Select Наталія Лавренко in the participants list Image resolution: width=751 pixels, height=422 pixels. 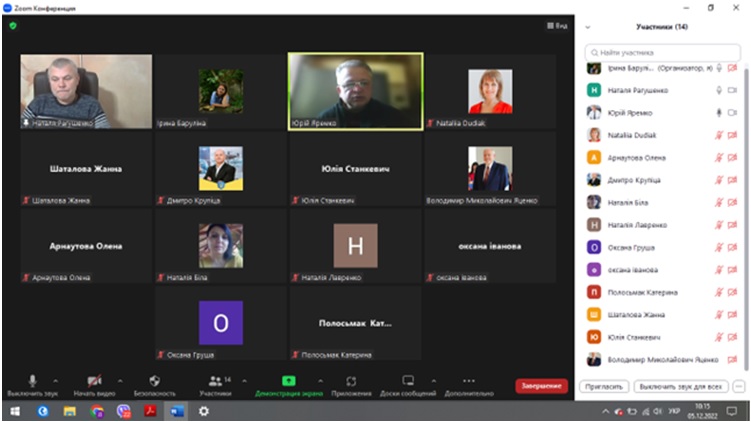pos(662,225)
